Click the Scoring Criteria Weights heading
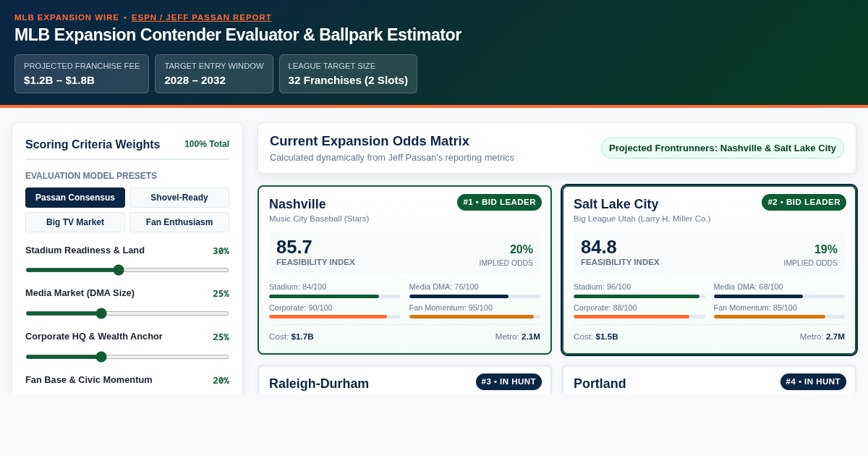868x456 pixels. point(93,144)
